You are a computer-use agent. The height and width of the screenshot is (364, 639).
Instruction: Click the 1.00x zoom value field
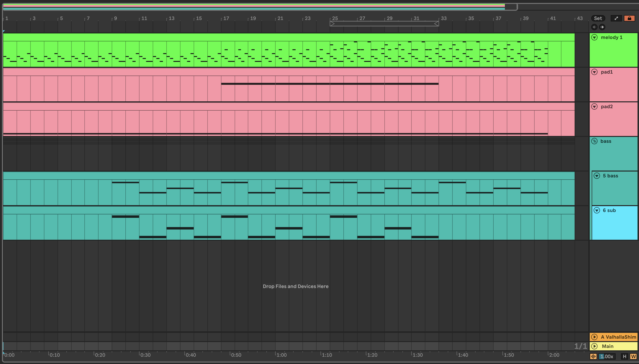607,356
